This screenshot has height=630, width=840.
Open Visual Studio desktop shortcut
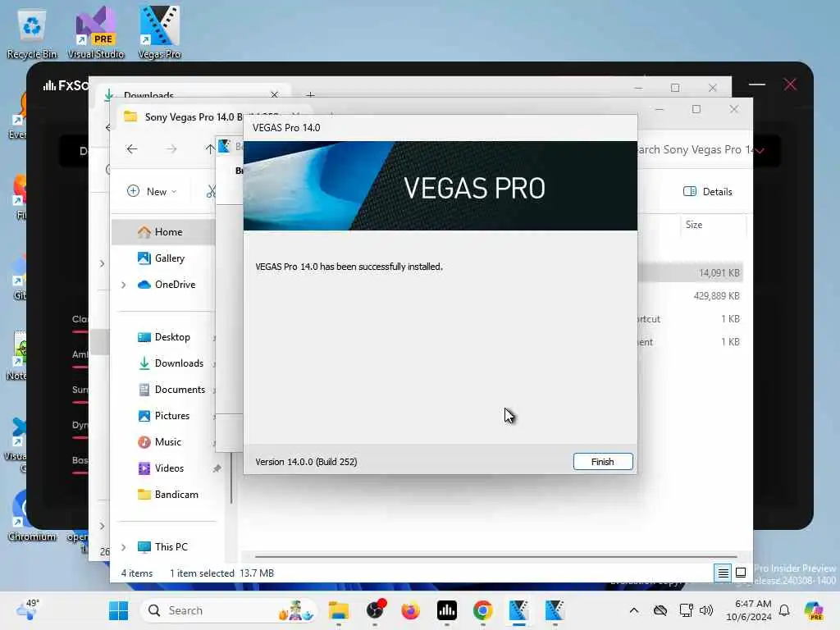click(x=95, y=33)
